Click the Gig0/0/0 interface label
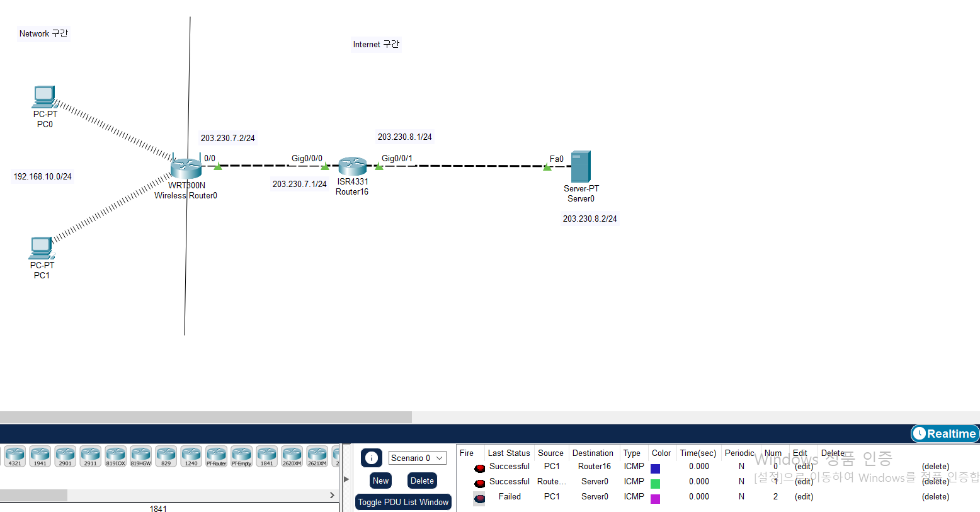The height and width of the screenshot is (512, 980). [307, 158]
